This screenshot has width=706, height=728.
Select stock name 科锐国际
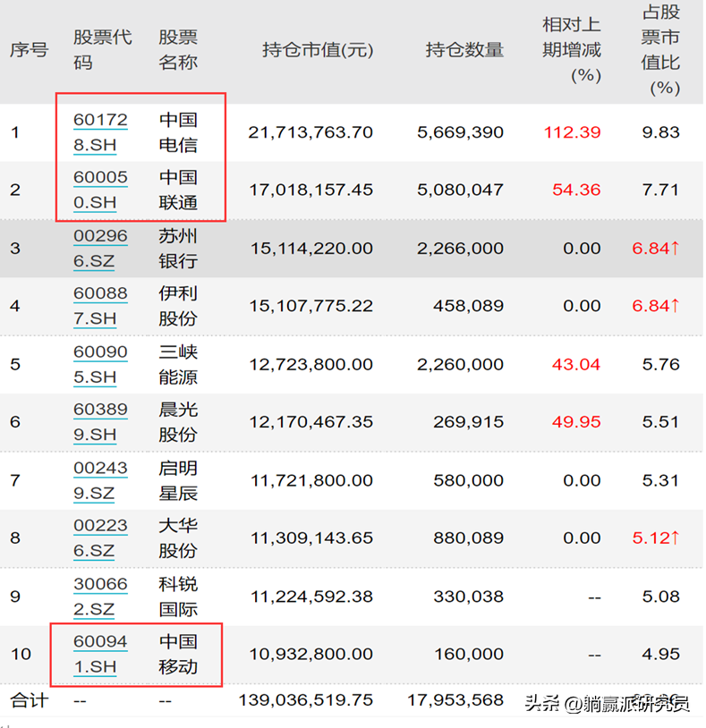click(x=178, y=597)
